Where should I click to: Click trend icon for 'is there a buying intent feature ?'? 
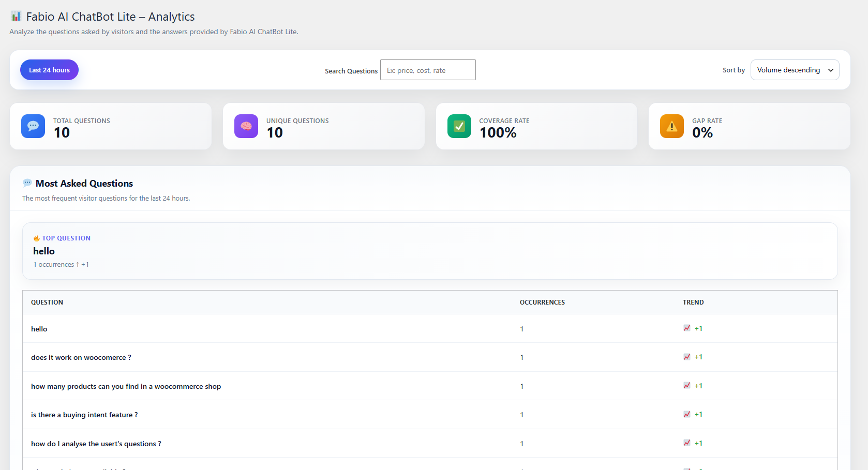[x=687, y=414]
